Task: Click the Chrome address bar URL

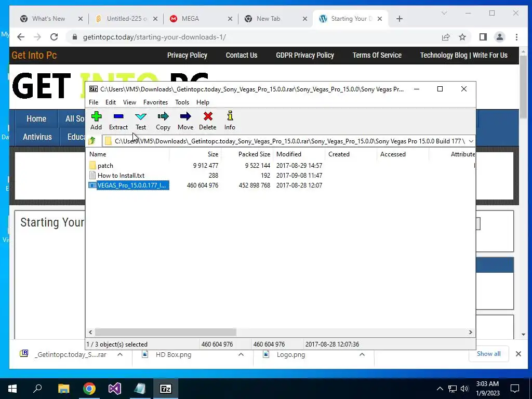Action: pyautogui.click(x=154, y=37)
